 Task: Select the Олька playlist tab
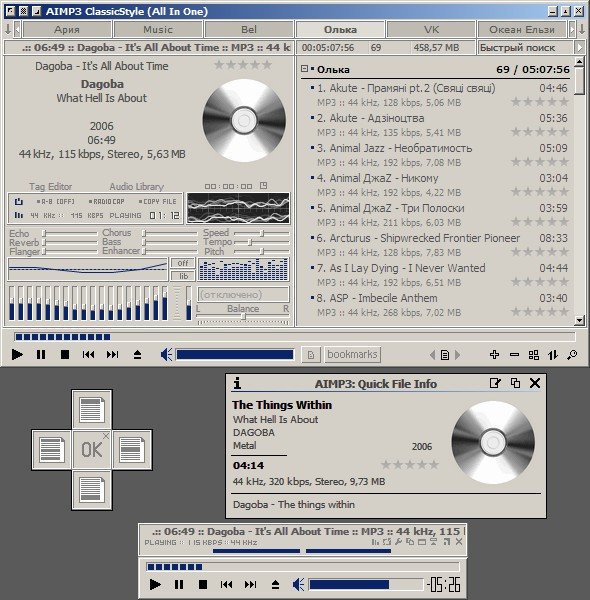(x=340, y=29)
